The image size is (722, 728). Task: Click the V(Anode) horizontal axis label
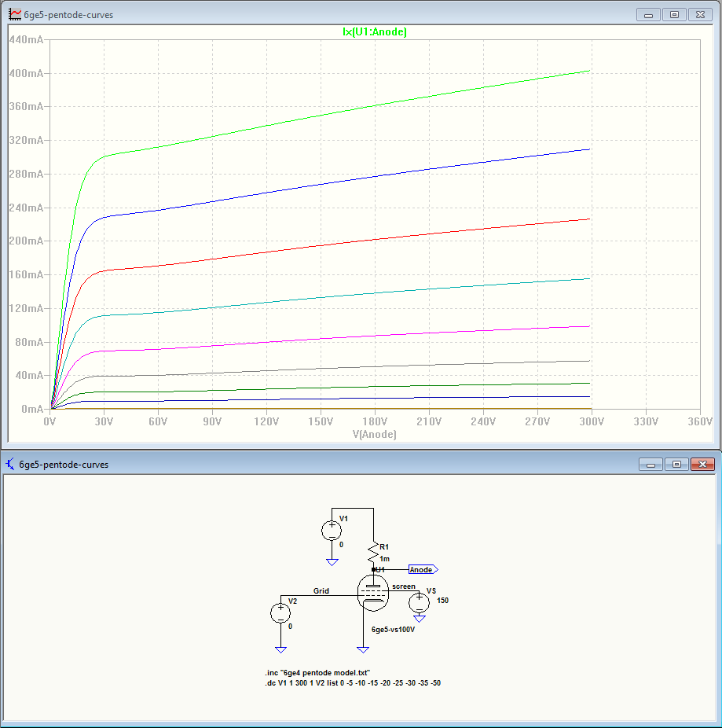pyautogui.click(x=375, y=434)
